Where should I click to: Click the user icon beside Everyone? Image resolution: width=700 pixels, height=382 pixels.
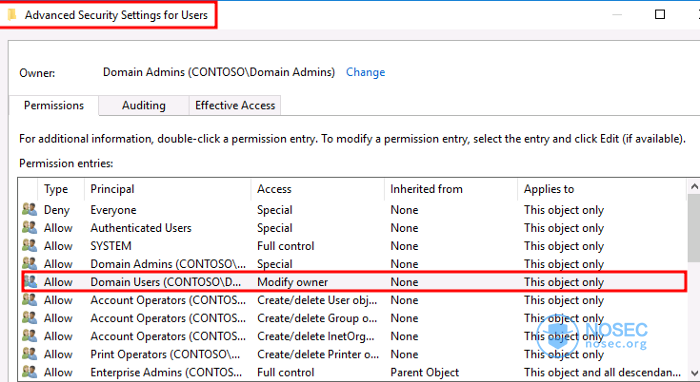click(x=29, y=209)
